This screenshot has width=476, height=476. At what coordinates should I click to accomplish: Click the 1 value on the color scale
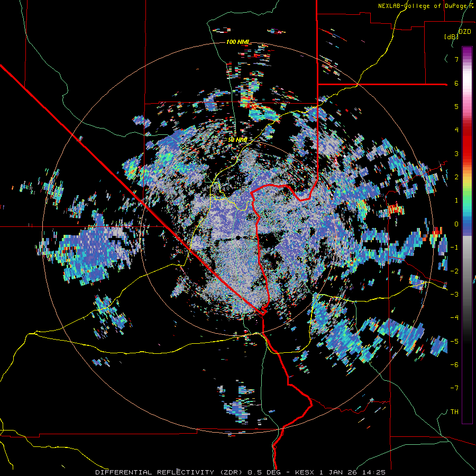456,200
